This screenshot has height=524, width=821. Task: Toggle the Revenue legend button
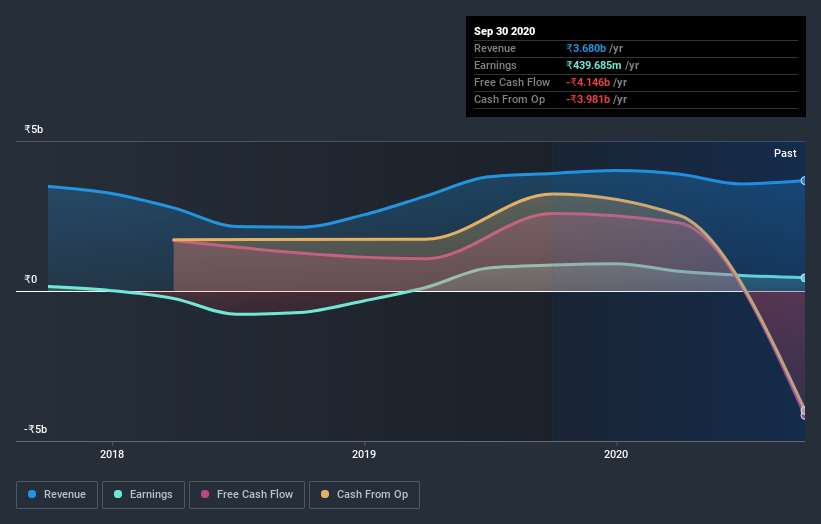click(x=57, y=495)
